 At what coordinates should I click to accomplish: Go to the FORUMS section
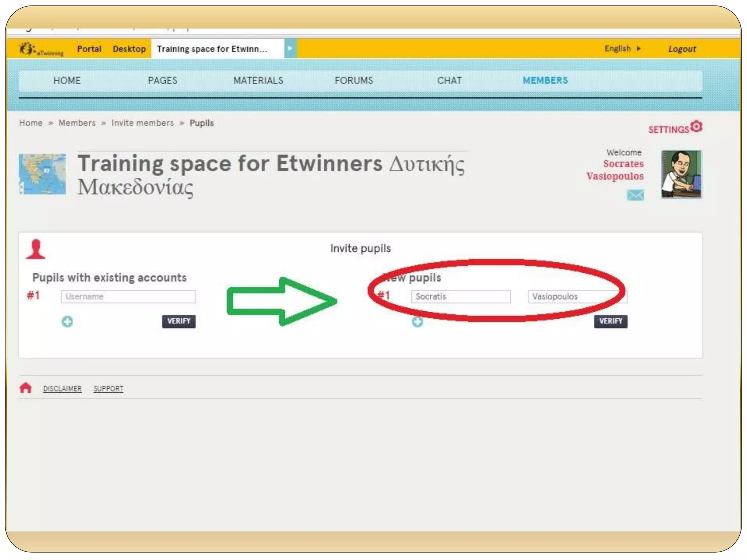click(x=353, y=81)
